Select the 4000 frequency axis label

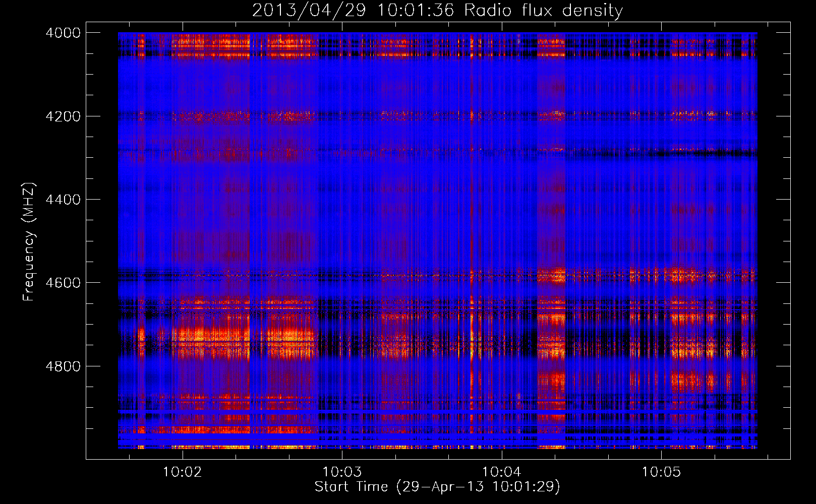coord(63,33)
